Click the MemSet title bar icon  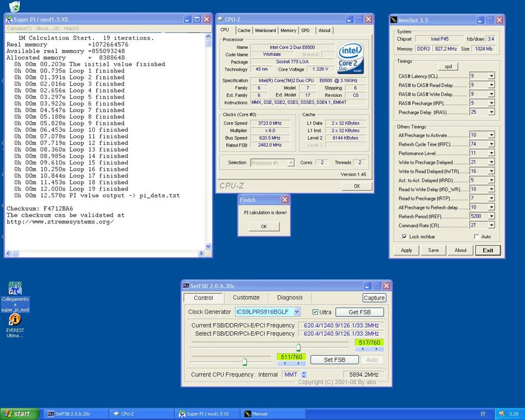(394, 20)
